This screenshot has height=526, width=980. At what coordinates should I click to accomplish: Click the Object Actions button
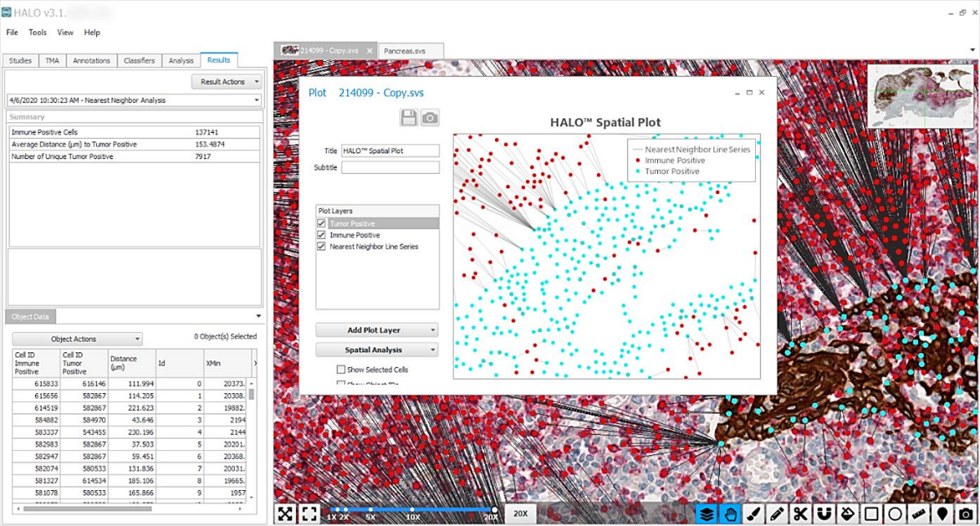[77, 339]
